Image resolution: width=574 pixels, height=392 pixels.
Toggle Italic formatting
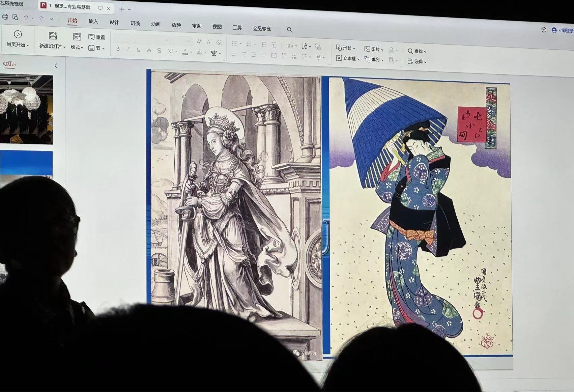coord(128,49)
